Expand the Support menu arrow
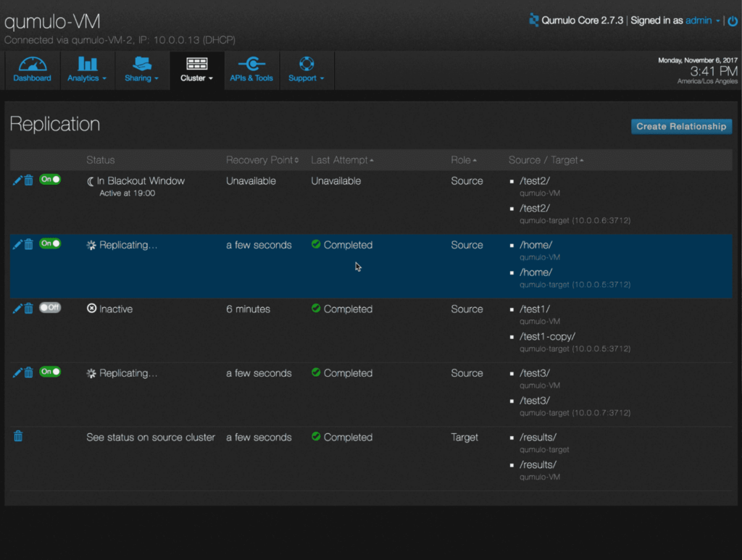 (x=322, y=78)
